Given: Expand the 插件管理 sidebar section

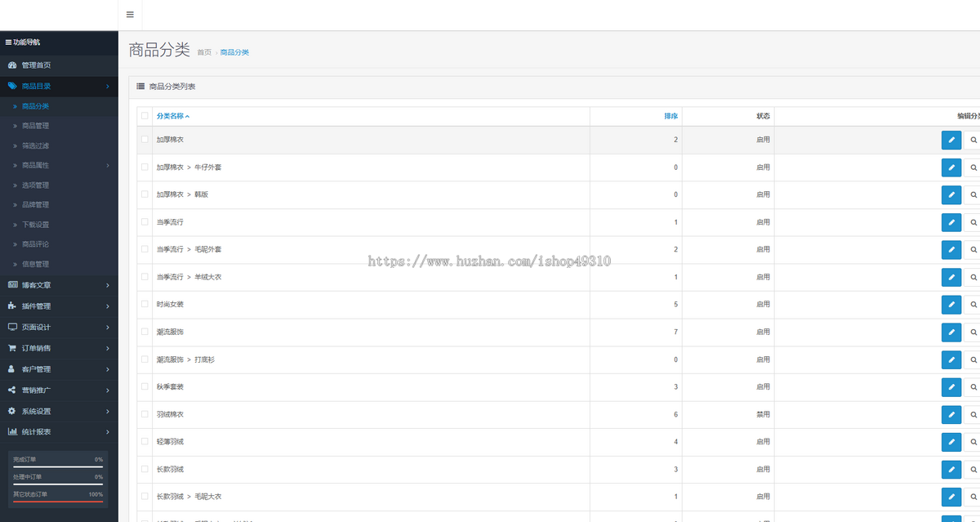Looking at the screenshot, I should tap(59, 306).
